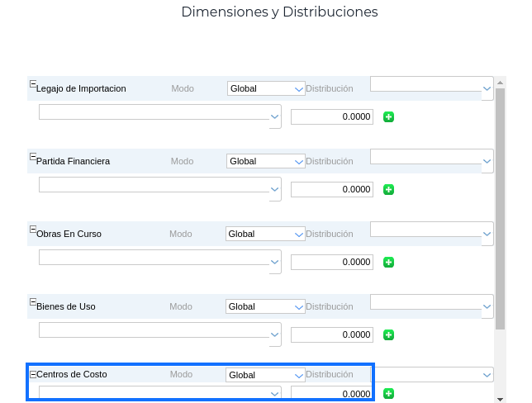Collapse the Partida Financiera section

coord(33,157)
